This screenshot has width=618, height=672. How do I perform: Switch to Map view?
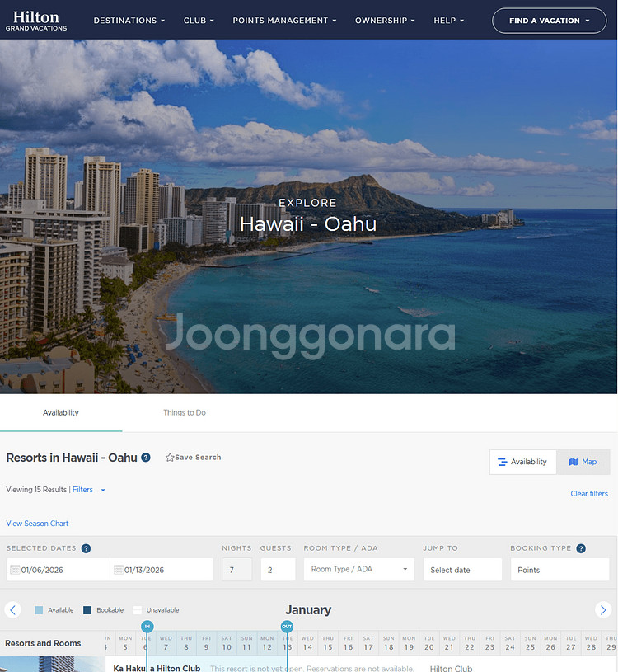[x=583, y=462]
